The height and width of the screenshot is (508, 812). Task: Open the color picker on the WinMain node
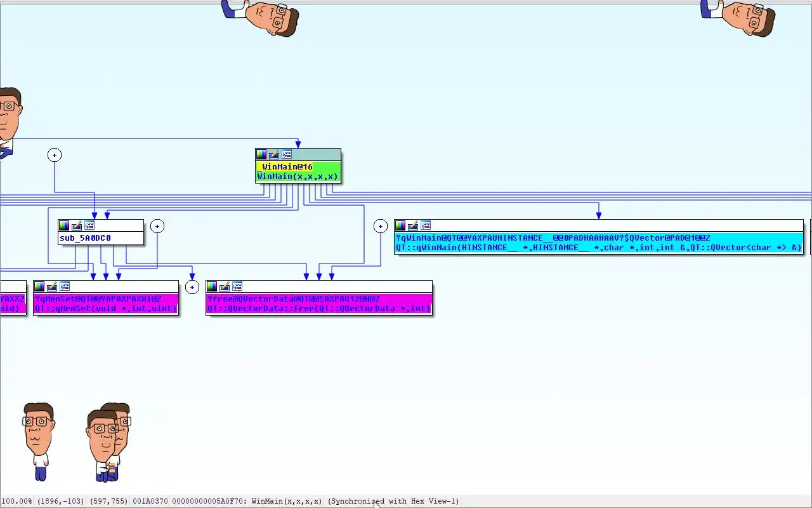pos(261,154)
